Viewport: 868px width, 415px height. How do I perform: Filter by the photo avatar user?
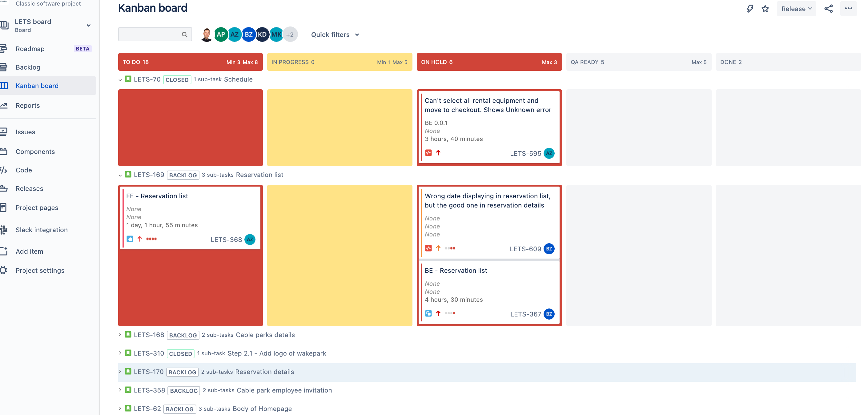(x=207, y=34)
